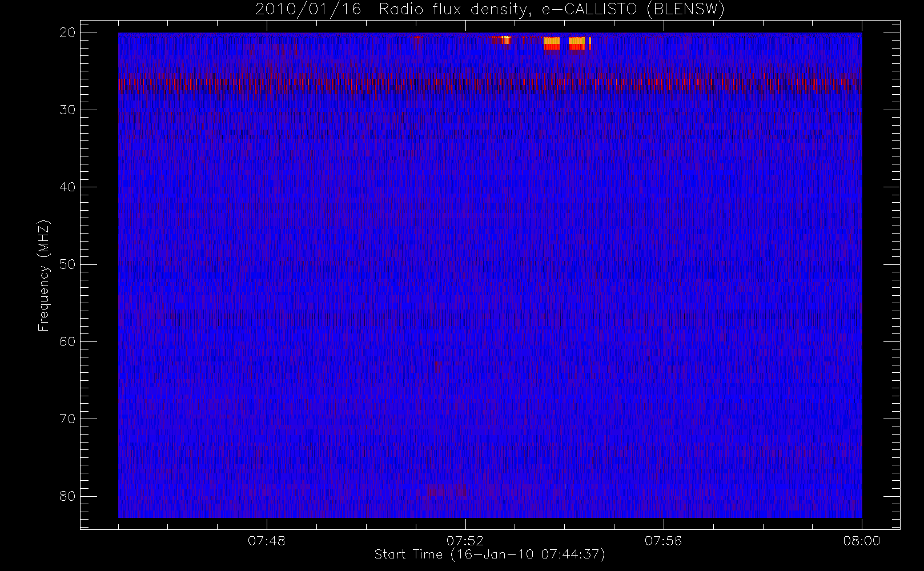Click the 07:56 time tick label
The width and height of the screenshot is (924, 571).
663,541
